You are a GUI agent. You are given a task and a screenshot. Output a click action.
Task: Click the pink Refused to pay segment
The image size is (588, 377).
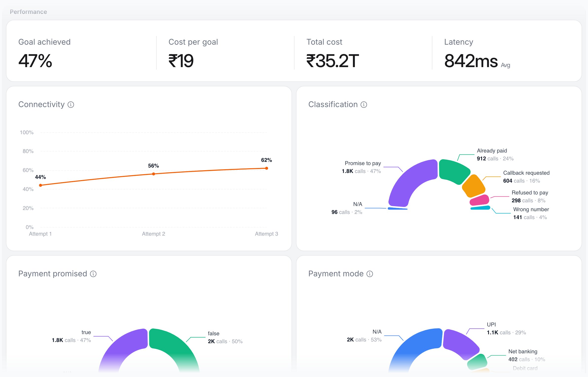[479, 200]
